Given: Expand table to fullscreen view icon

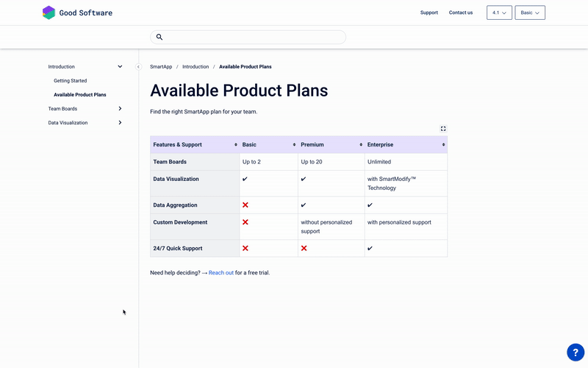Looking at the screenshot, I should click(443, 129).
